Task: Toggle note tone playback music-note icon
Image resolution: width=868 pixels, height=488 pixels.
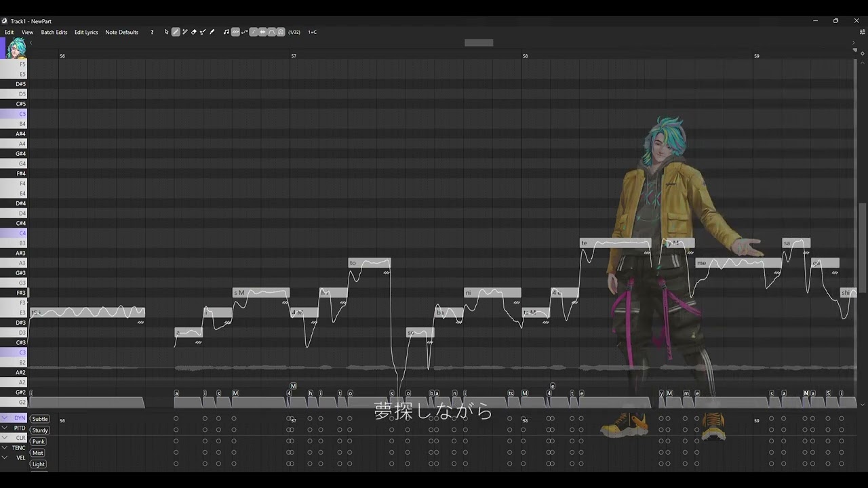Action: tap(226, 32)
